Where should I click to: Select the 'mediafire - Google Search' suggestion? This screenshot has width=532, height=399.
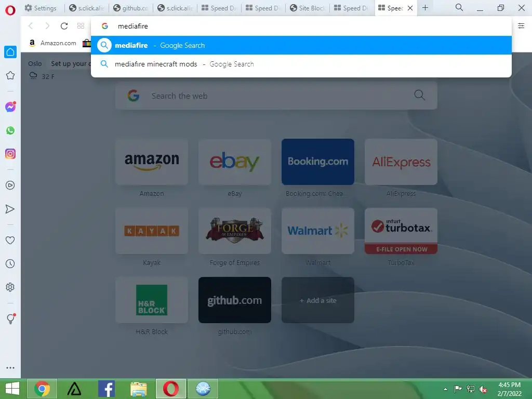pyautogui.click(x=301, y=45)
